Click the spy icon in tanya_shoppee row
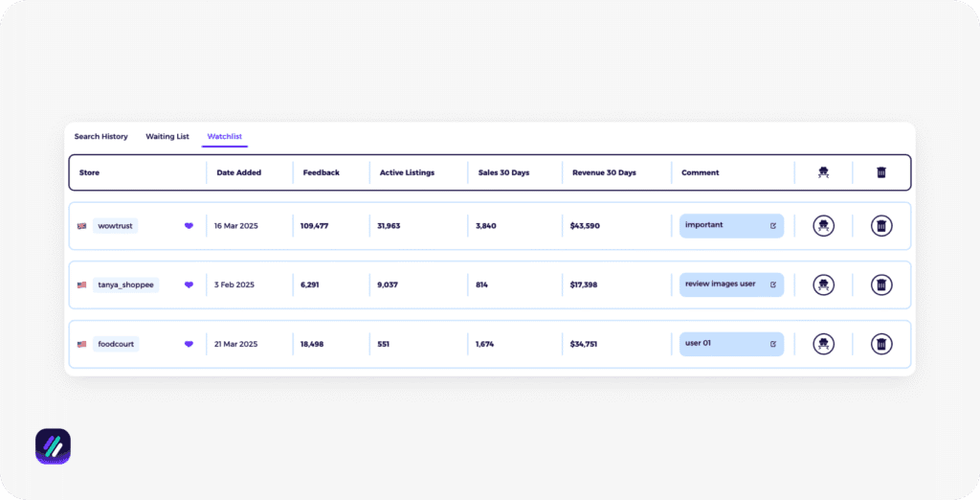The width and height of the screenshot is (980, 500). (823, 284)
